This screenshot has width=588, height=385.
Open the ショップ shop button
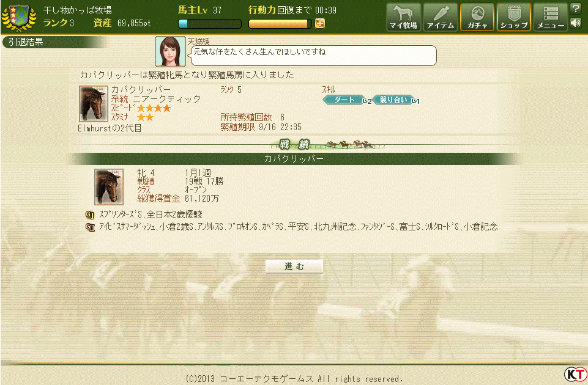click(514, 17)
